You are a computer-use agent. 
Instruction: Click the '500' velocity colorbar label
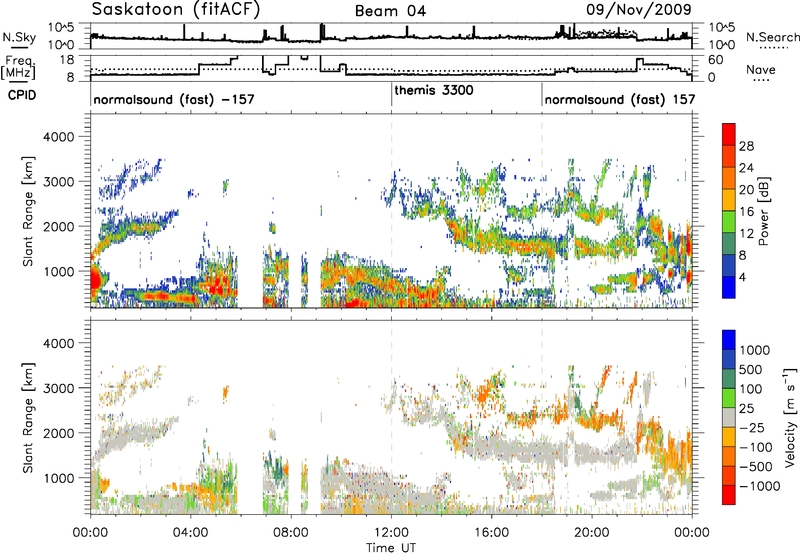(751, 369)
